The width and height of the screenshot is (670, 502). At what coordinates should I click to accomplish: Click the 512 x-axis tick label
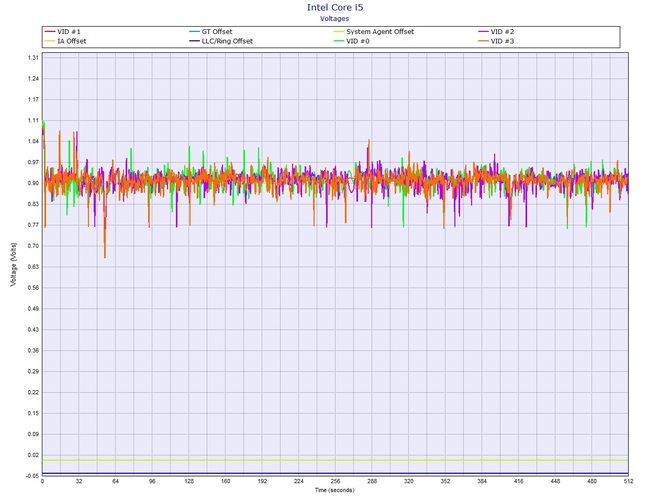629,481
